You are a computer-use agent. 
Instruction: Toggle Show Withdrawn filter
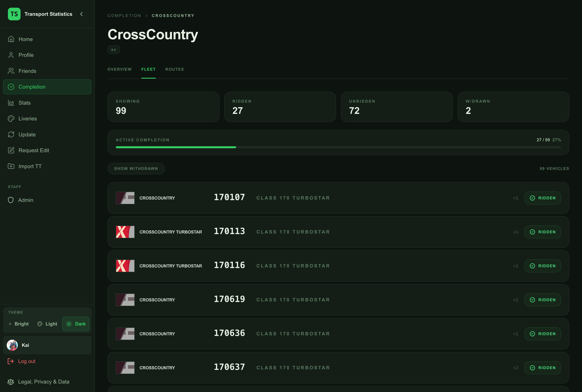[x=136, y=169]
